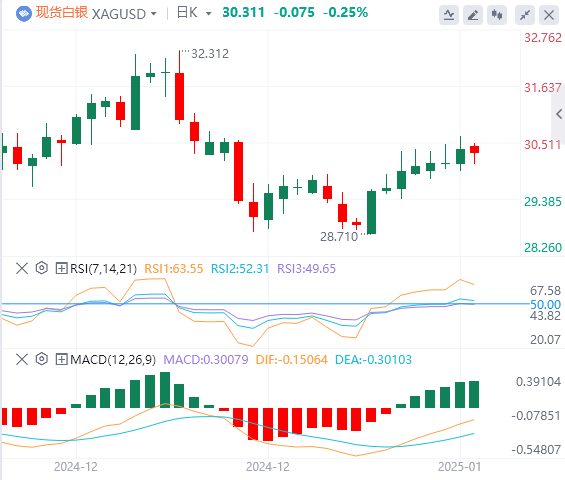
Task: Open RSI indicator settings gear
Action: pyautogui.click(x=41, y=268)
